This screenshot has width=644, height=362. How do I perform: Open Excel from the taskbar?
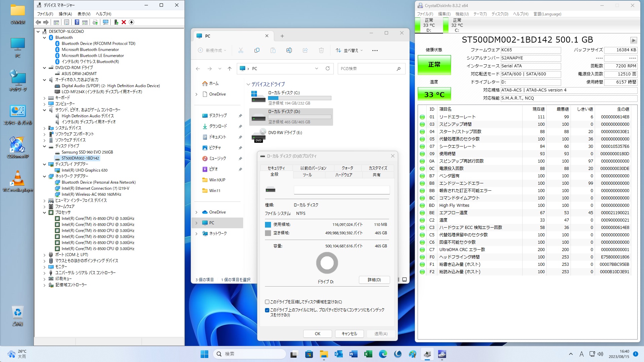[368, 354]
